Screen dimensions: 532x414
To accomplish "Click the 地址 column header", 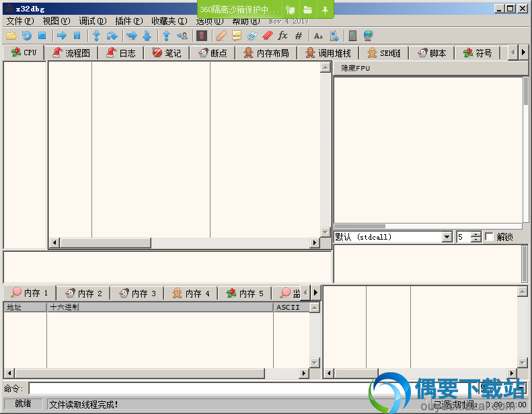I will (x=25, y=308).
